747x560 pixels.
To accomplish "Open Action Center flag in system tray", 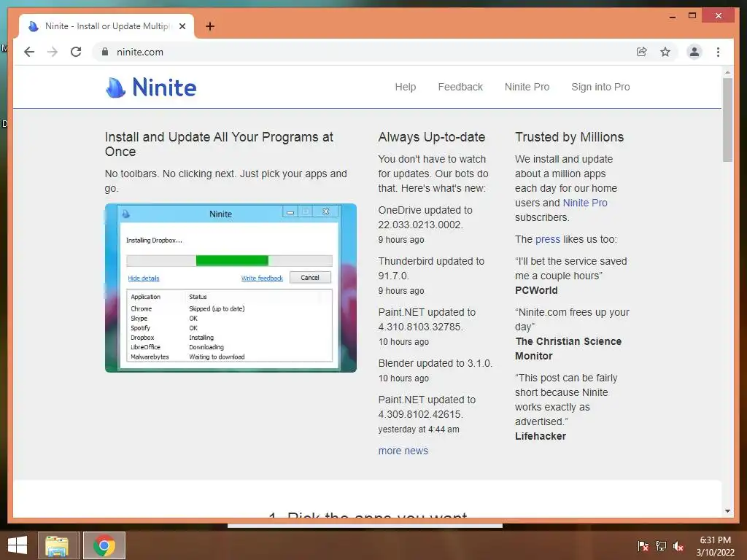I will [x=643, y=546].
